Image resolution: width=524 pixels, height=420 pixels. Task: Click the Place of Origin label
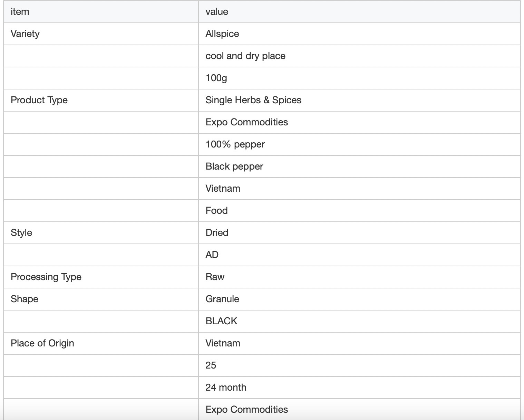(101, 343)
